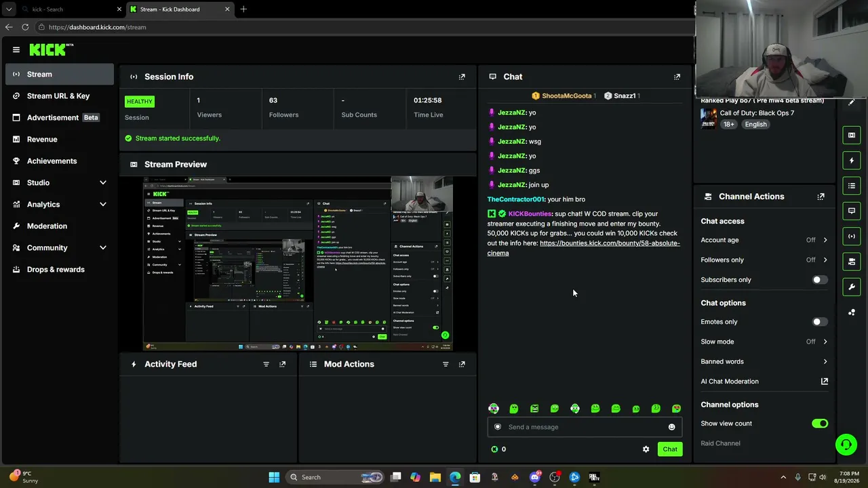
Task: Open the emoji picker in message box
Action: (671, 427)
